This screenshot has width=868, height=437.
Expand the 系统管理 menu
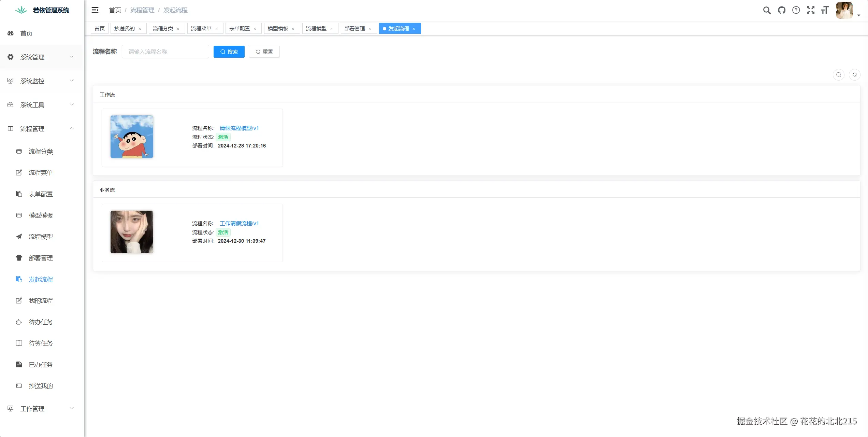(42, 57)
